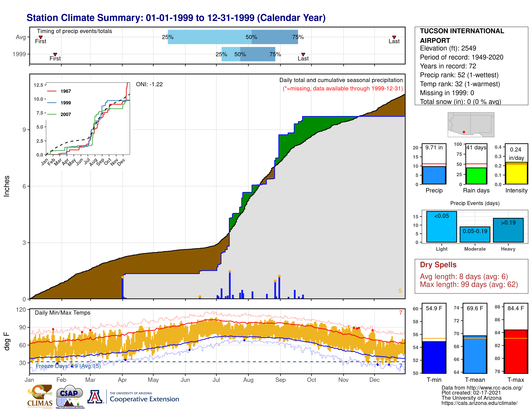
Task: Click 'Period of record: 1949-2020' text
Action: 462,57
